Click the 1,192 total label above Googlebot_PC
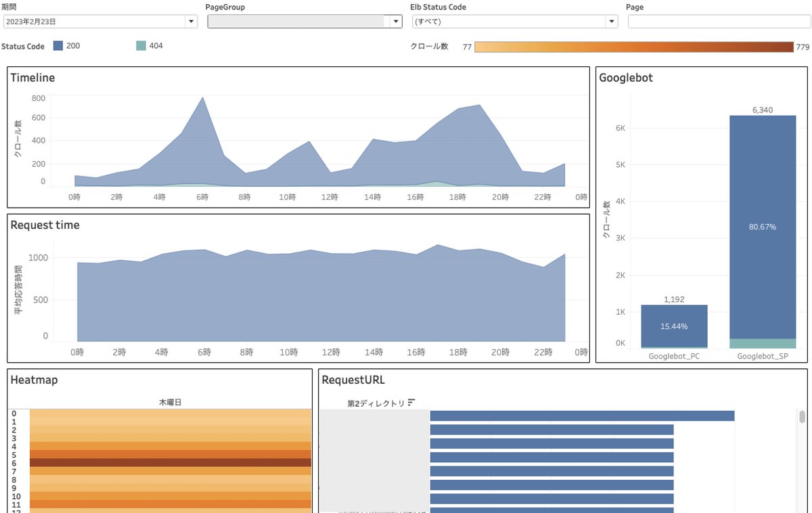The width and height of the screenshot is (812, 513). [674, 298]
